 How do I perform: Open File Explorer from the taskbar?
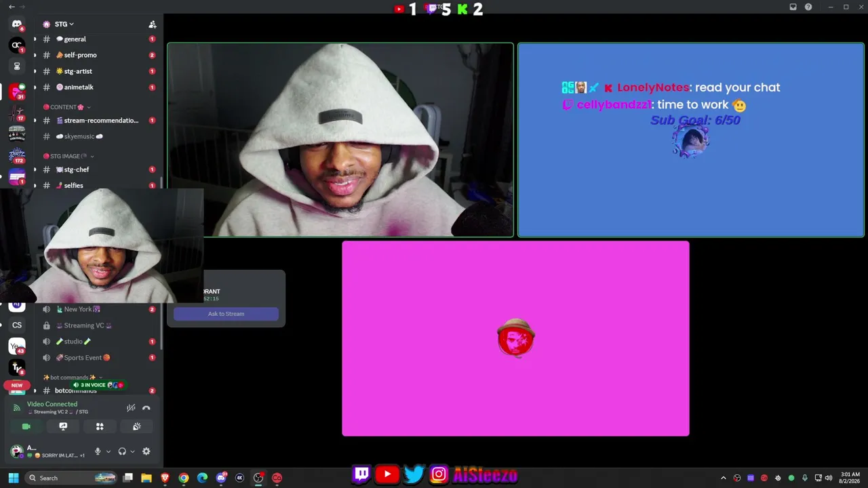tap(146, 478)
